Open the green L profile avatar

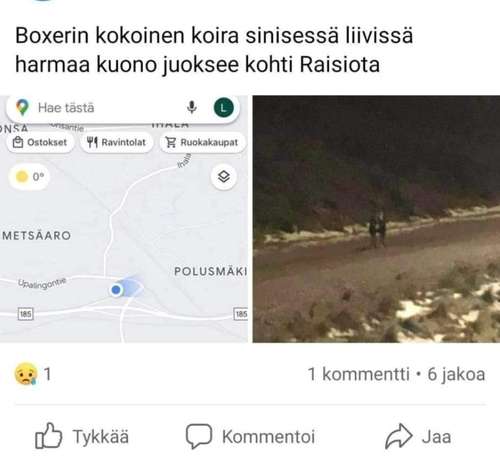224,107
